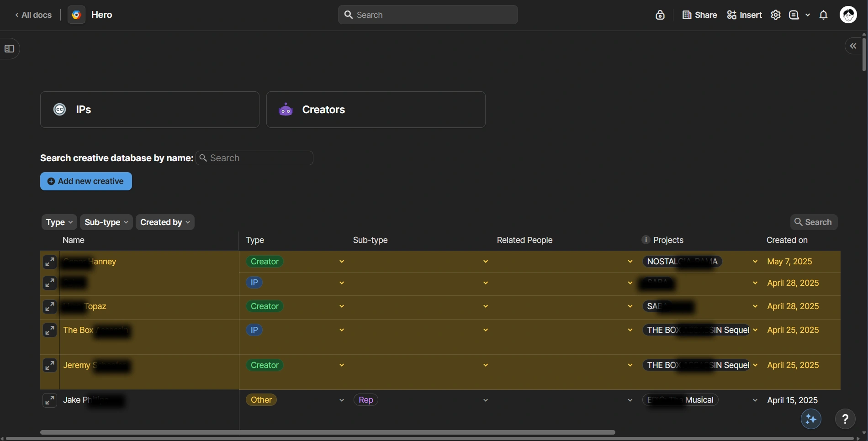Open the Sub-type filter dropdown

[106, 222]
